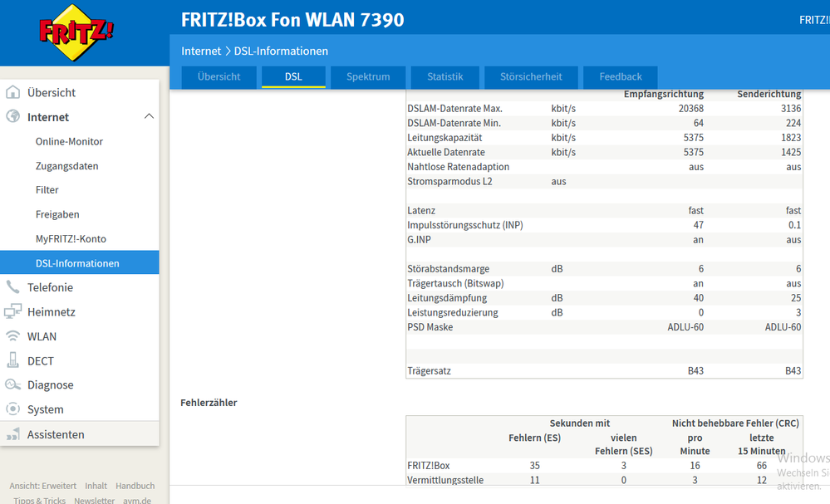
Task: Click the Heimnetz computers icon
Action: tap(12, 311)
